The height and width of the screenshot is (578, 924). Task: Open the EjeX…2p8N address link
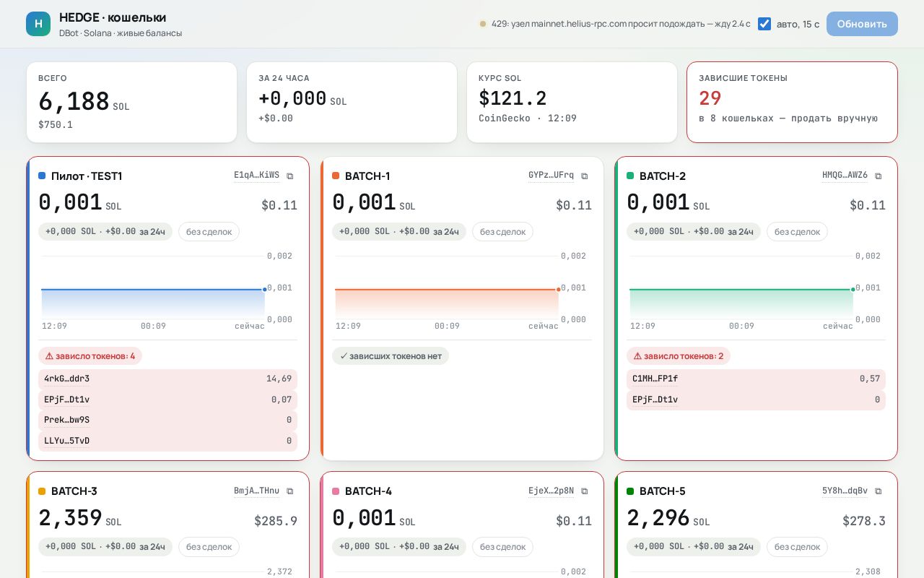551,491
